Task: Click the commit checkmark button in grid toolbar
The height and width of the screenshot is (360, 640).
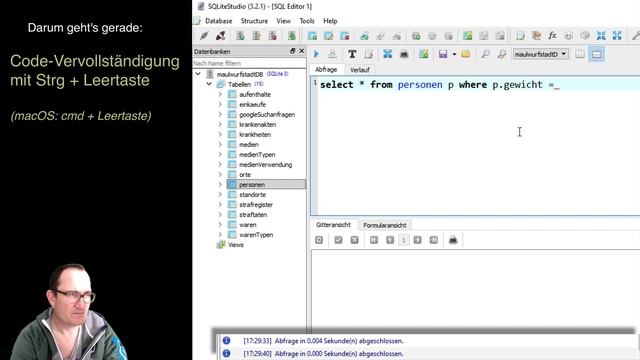Action: pos(338,240)
